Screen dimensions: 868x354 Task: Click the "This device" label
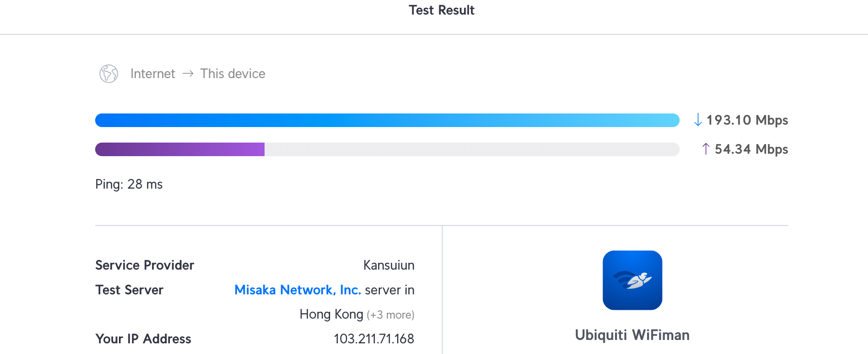tap(233, 74)
